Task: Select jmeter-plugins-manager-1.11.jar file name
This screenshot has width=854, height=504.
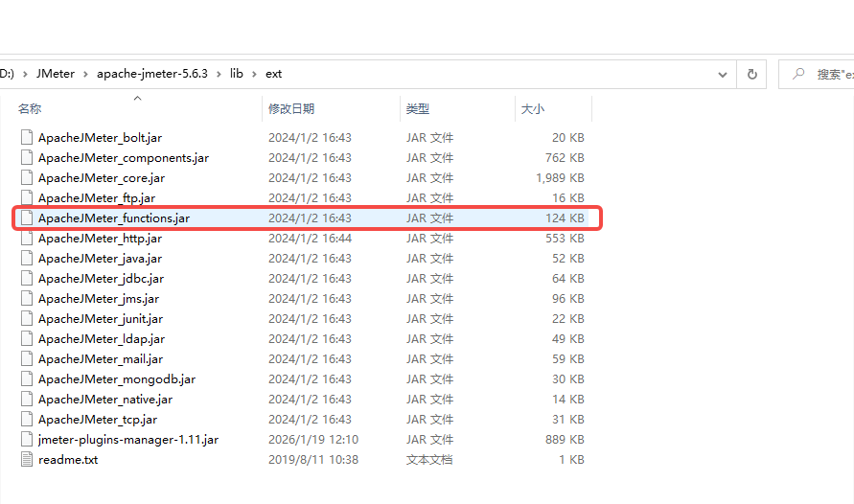Action: tap(128, 440)
